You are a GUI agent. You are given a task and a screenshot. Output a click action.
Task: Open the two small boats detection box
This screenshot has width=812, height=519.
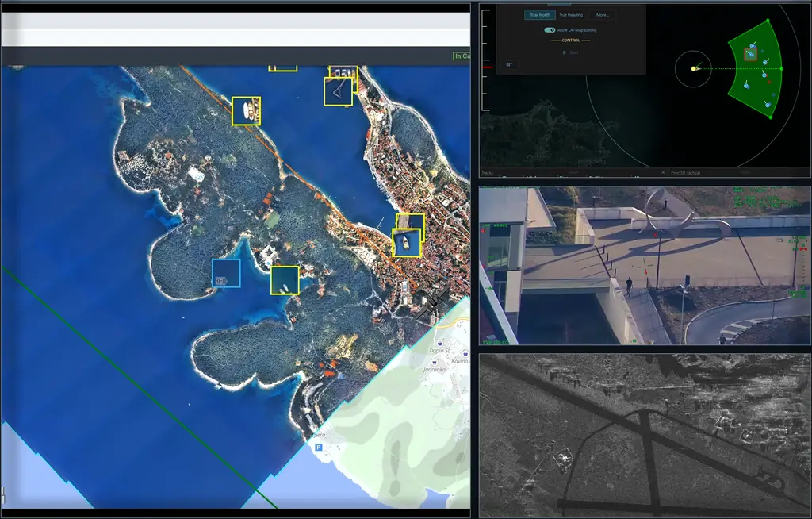(285, 280)
